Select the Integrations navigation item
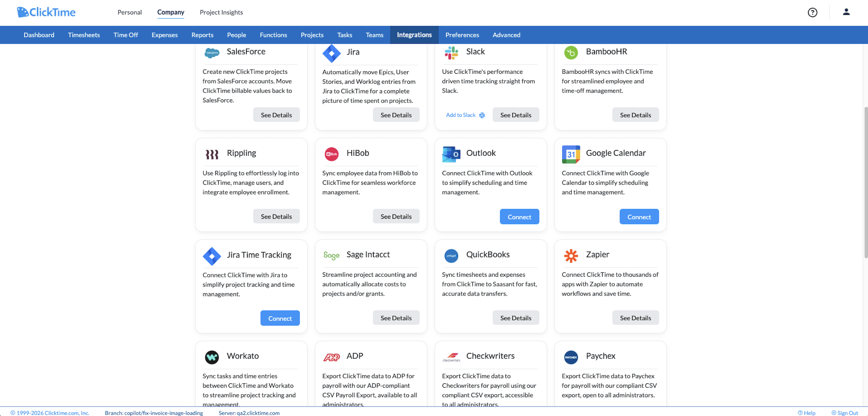The image size is (868, 416). click(414, 35)
